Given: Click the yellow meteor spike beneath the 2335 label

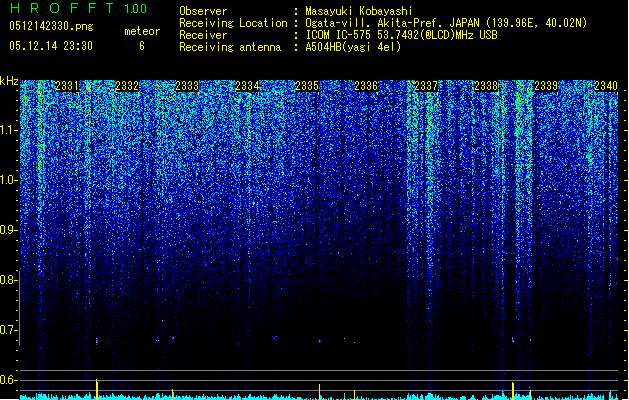Looking at the screenshot, I should tap(319, 392).
